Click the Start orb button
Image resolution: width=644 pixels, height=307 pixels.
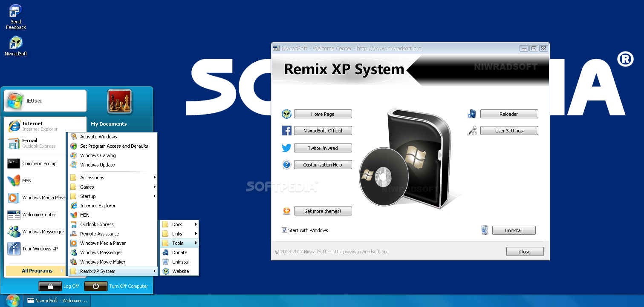tap(12, 301)
